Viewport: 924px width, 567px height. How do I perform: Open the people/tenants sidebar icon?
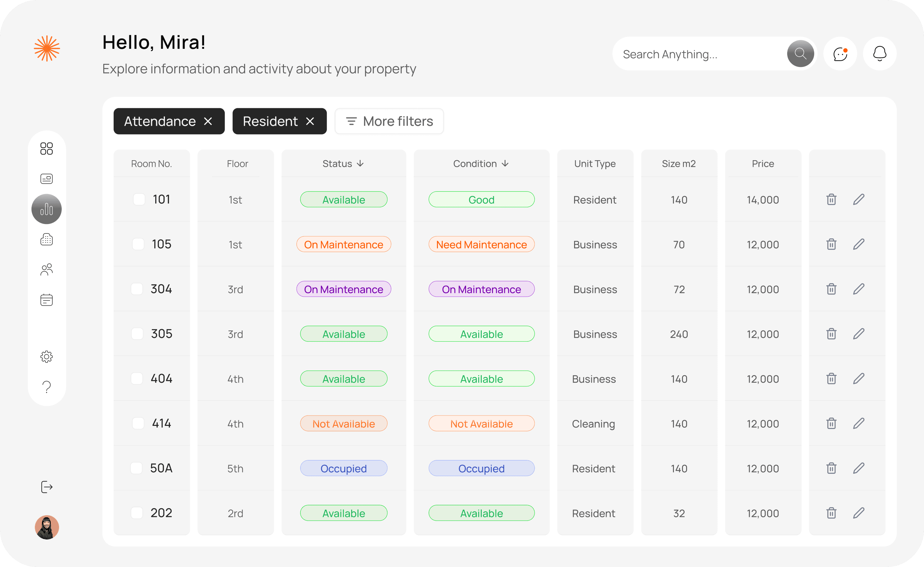click(47, 270)
